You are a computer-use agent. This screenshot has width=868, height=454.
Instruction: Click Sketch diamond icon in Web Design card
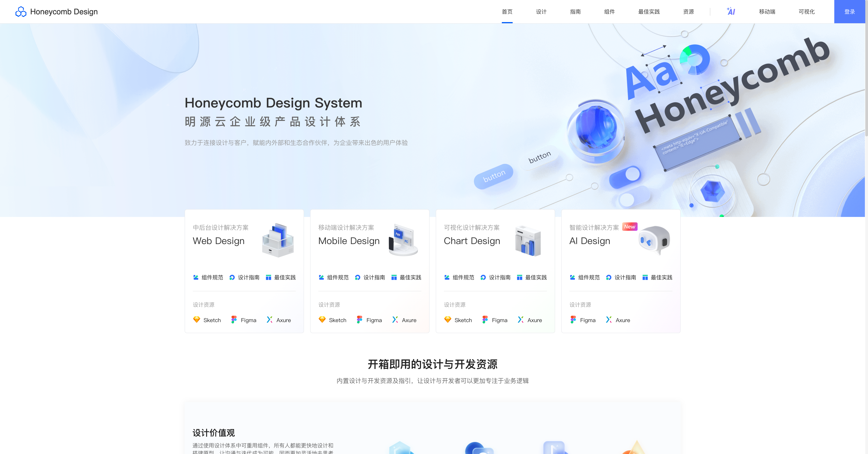pos(196,320)
